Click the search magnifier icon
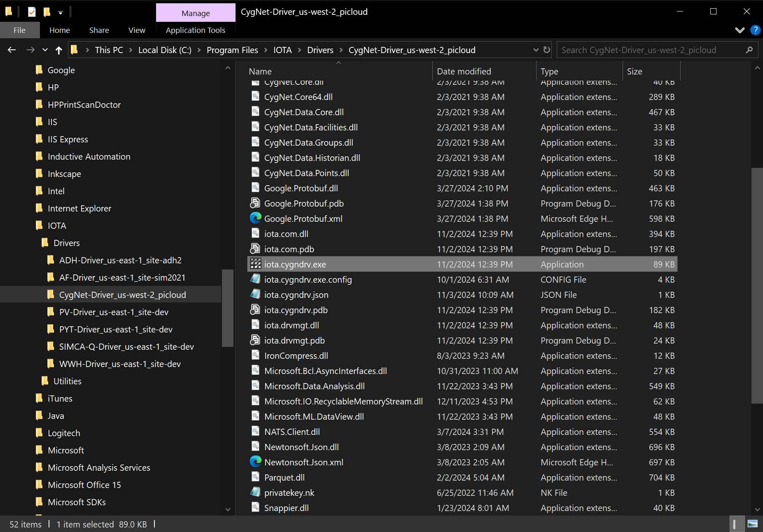 [x=749, y=50]
